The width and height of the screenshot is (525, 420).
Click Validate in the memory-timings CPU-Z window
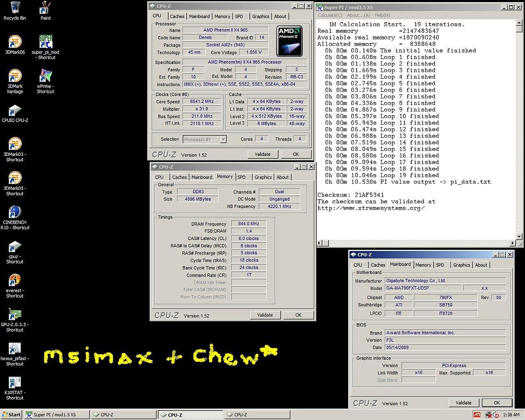coord(265,315)
